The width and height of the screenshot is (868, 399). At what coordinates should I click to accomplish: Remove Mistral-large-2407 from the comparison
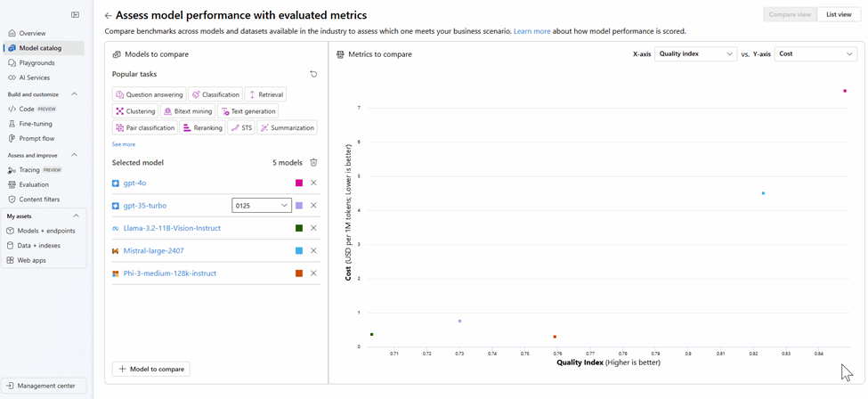coord(313,250)
